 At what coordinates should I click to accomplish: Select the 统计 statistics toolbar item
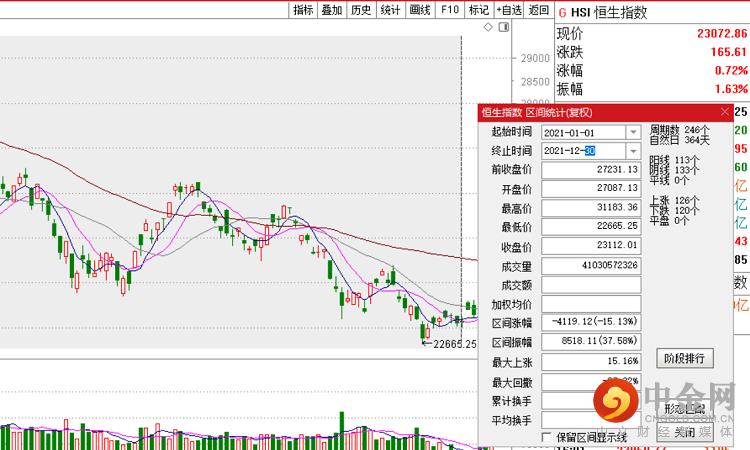(390, 10)
